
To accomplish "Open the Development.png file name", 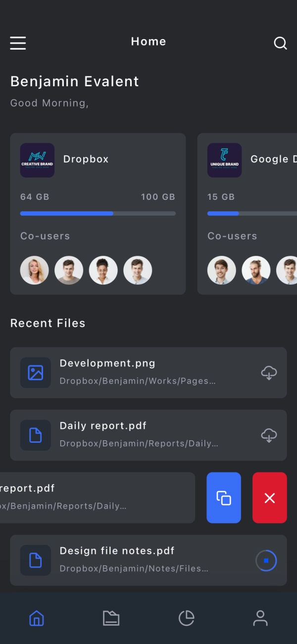I will pyautogui.click(x=107, y=363).
